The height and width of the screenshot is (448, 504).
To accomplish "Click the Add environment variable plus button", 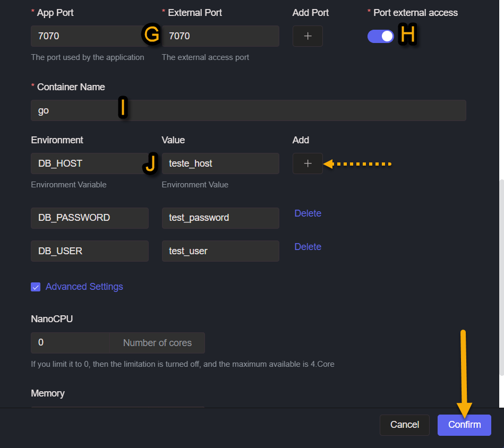I will click(307, 163).
